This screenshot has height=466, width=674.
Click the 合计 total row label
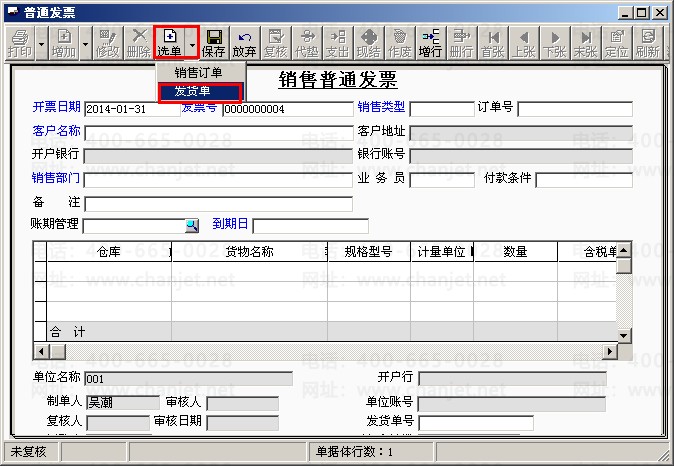(x=68, y=331)
